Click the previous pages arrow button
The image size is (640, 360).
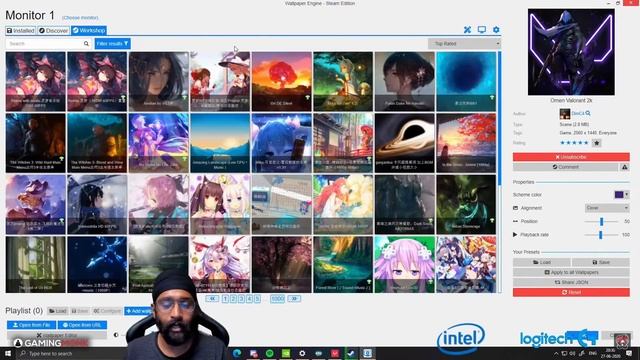[212, 299]
